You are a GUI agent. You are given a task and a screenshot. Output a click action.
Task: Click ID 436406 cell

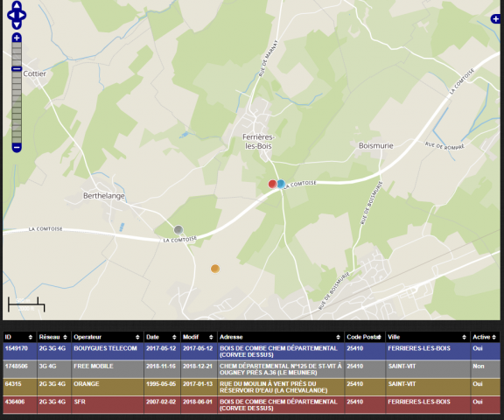pos(19,405)
